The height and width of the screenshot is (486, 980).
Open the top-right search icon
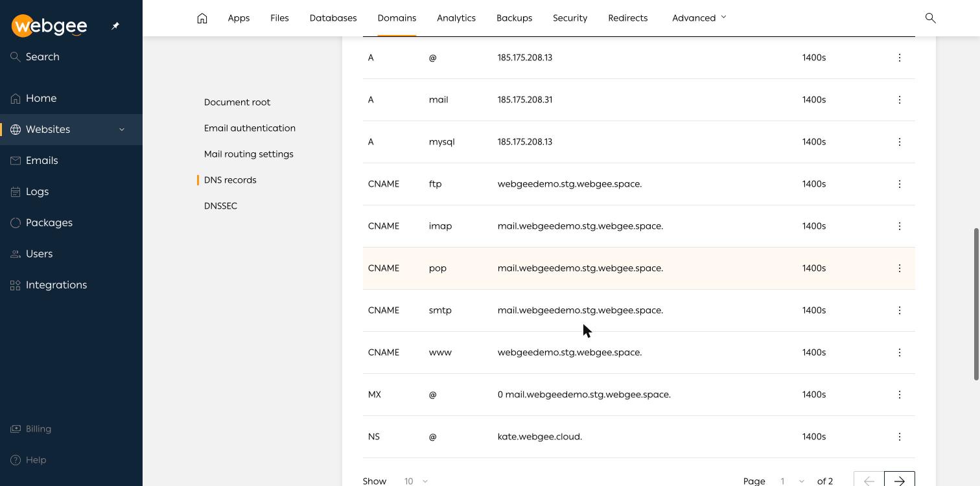(931, 18)
